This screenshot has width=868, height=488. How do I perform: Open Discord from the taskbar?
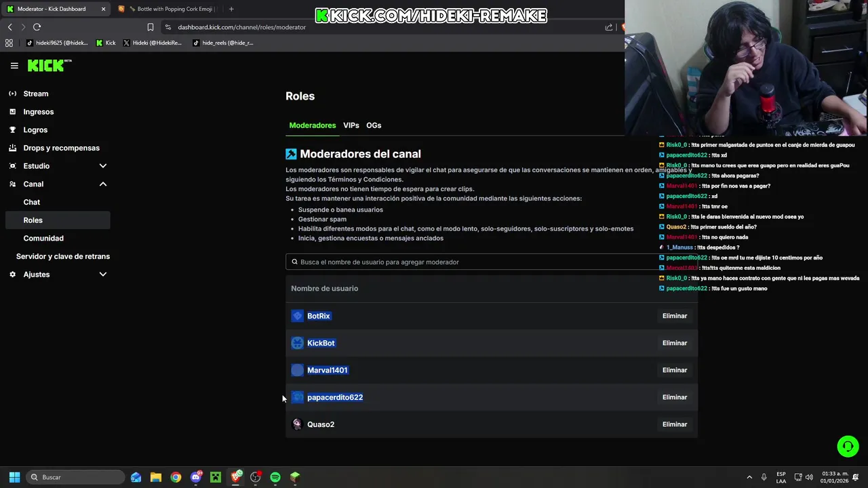pos(196,477)
